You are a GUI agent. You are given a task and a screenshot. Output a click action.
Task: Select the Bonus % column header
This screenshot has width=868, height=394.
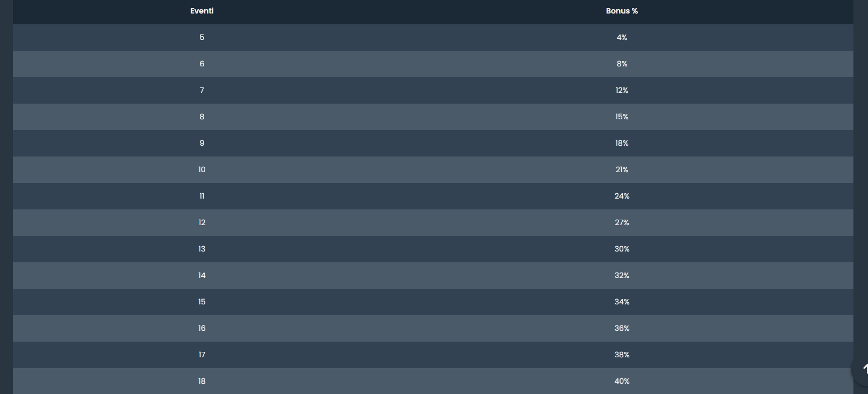pyautogui.click(x=622, y=11)
